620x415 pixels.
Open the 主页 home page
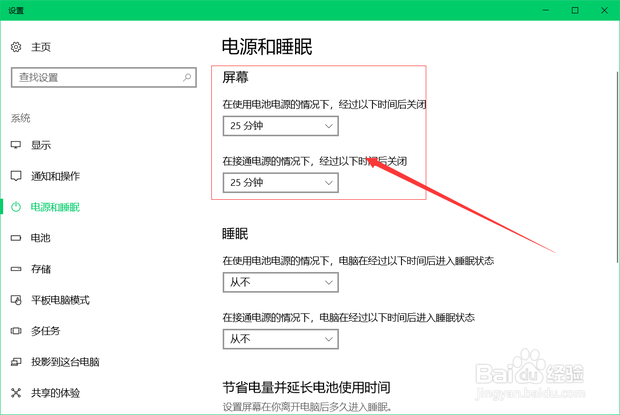point(41,47)
